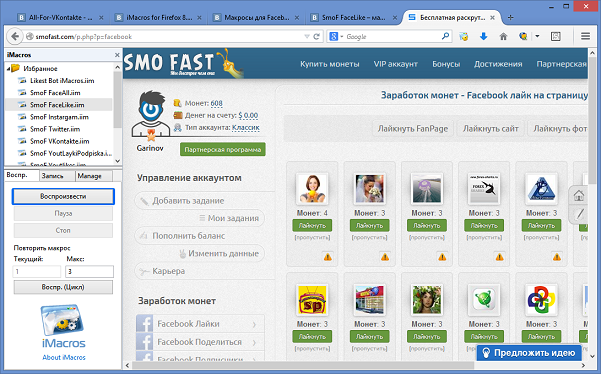Click the SMO FAST site logo
601x374 pixels.
pyautogui.click(x=184, y=63)
